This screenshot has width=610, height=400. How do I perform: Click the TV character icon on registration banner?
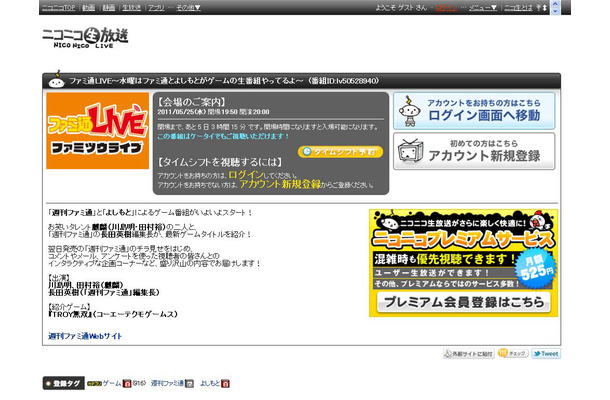point(410,152)
